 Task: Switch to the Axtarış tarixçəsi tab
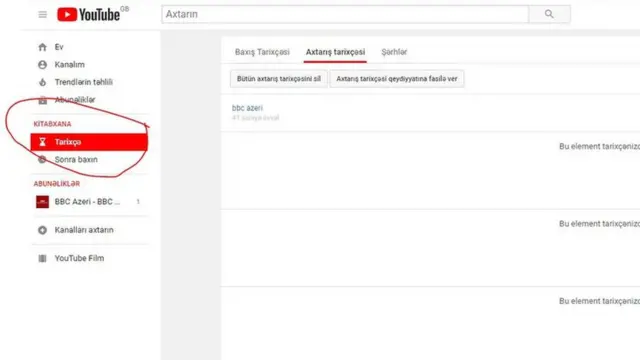click(336, 52)
